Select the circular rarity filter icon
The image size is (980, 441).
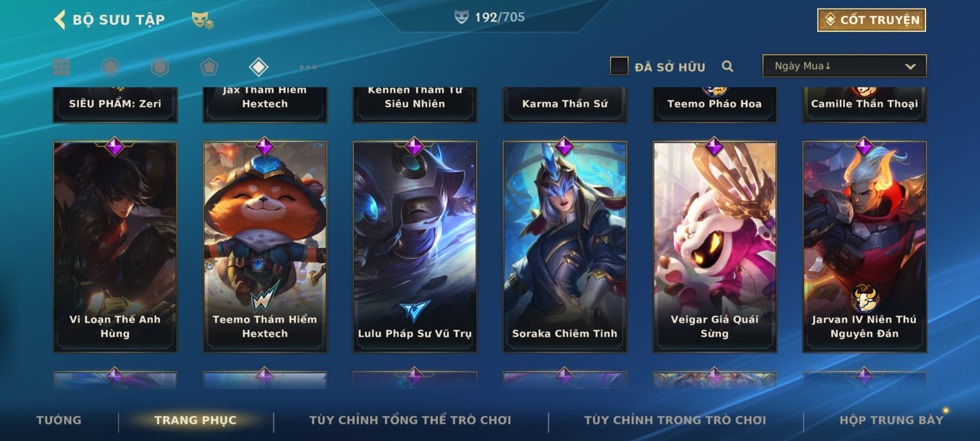[111, 67]
